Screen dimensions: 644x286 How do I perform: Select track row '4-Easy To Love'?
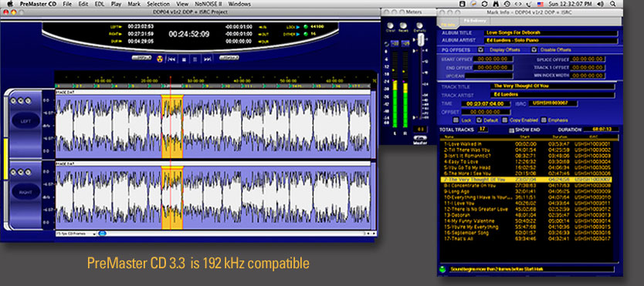click(x=526, y=162)
